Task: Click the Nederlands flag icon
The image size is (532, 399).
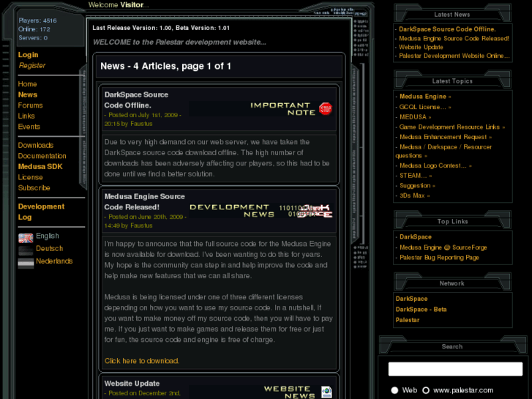Action: click(26, 263)
